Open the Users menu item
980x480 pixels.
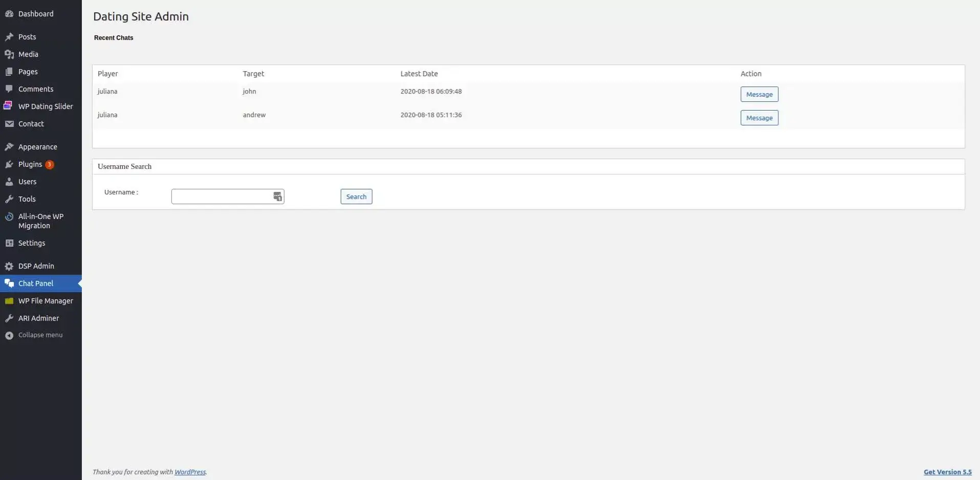tap(27, 182)
